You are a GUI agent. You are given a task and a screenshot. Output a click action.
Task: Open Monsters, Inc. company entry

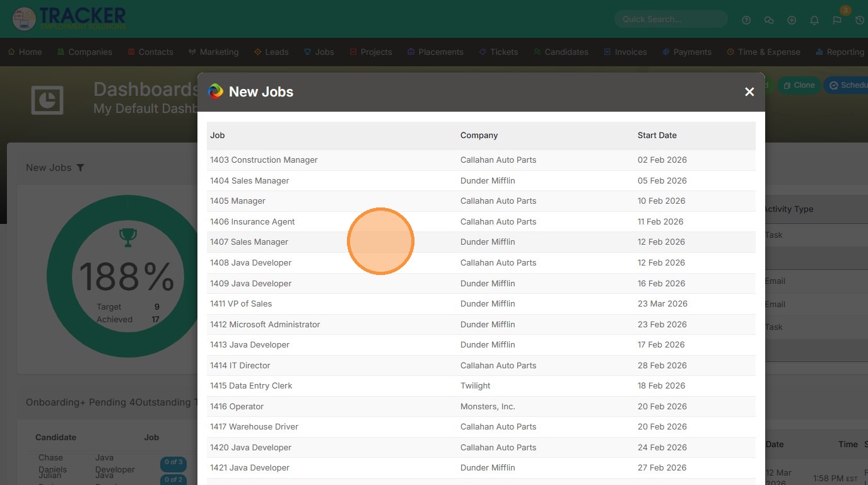488,407
